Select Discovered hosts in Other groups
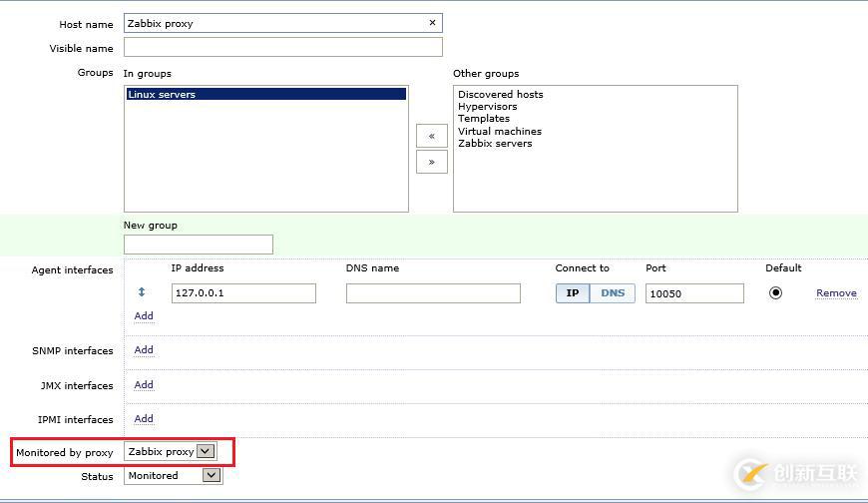 tap(501, 94)
